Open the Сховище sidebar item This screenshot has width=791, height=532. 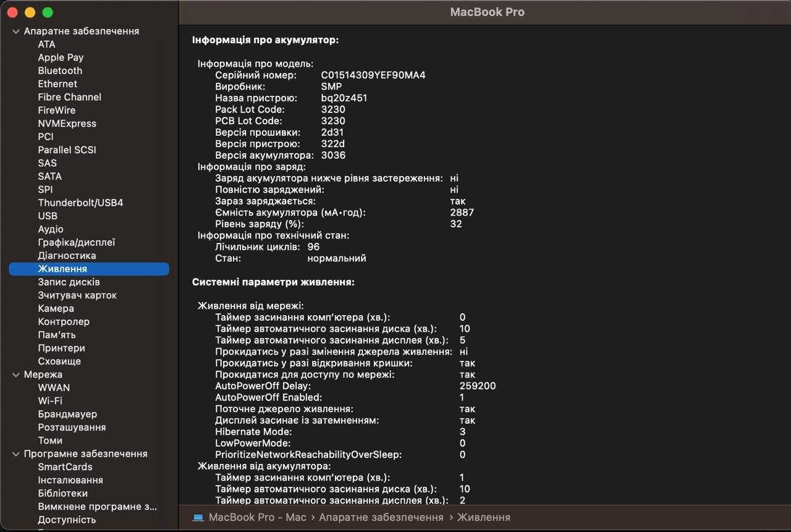point(59,361)
